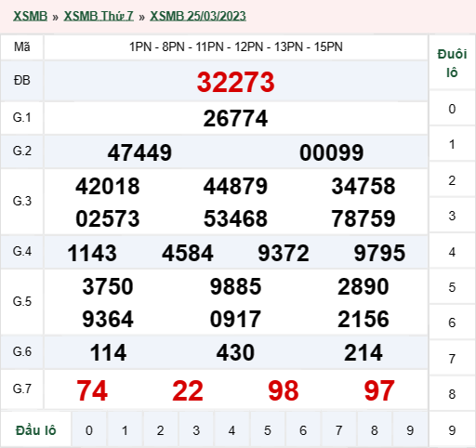Select Đuôi lô digit 0

(x=452, y=109)
